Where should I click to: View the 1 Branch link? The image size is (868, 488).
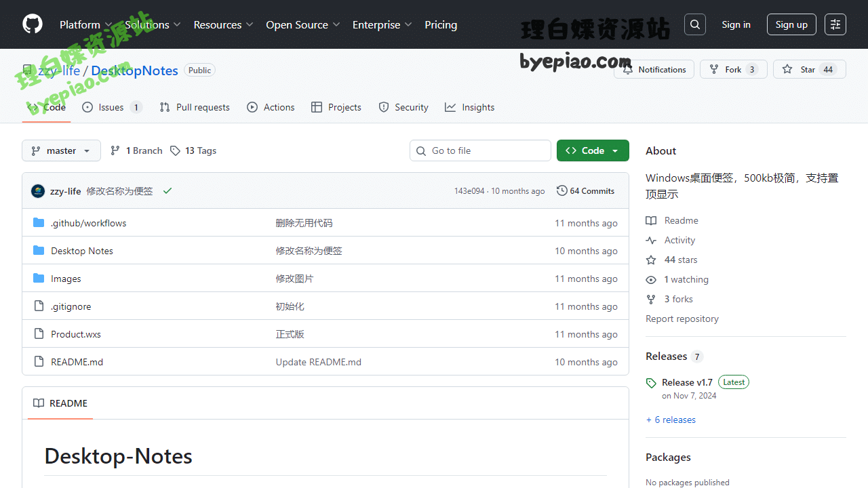click(136, 150)
